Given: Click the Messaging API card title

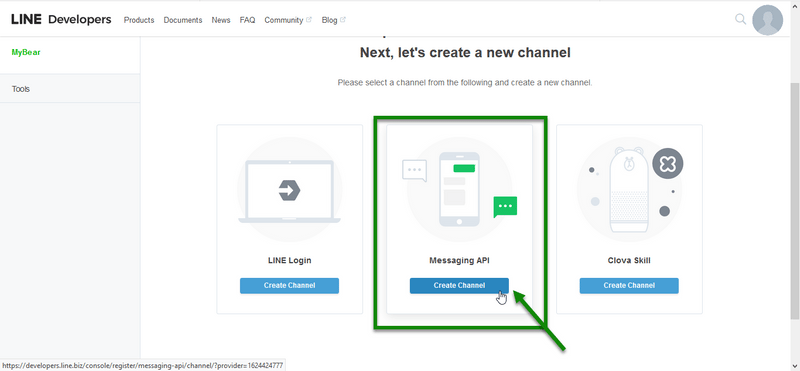Looking at the screenshot, I should (459, 260).
